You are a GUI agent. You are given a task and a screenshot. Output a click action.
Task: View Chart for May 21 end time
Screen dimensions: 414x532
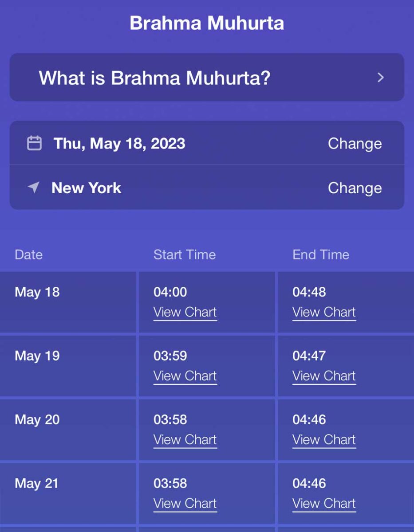click(324, 503)
